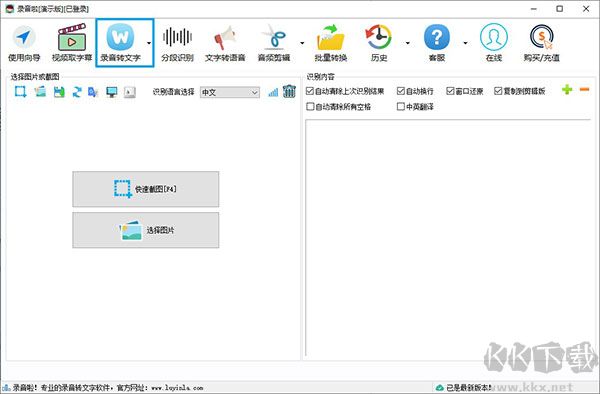Enable the 中英翻译 checkbox
Screen dimensions: 600x394
(401, 106)
